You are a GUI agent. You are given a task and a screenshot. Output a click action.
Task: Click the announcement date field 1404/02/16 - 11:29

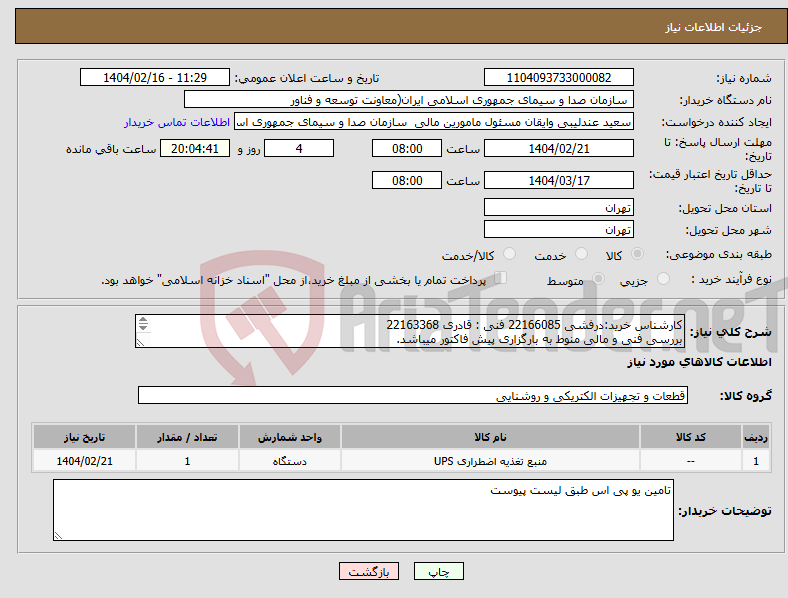(x=155, y=77)
